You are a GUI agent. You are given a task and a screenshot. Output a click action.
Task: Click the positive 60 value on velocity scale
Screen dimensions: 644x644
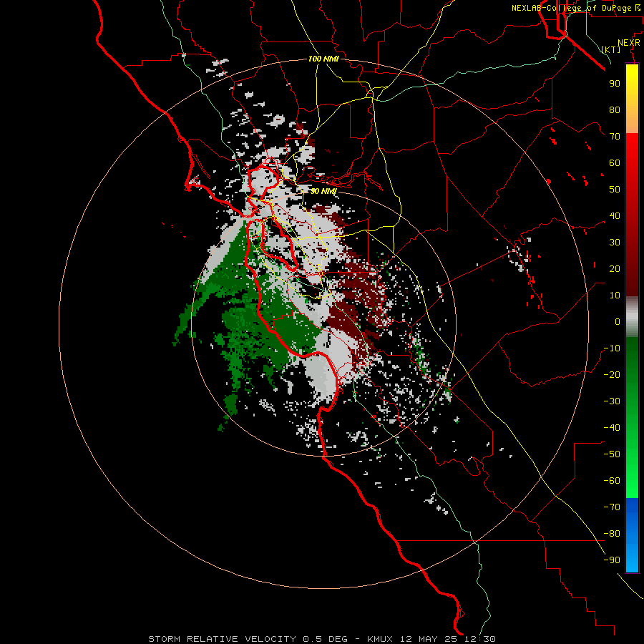point(615,162)
